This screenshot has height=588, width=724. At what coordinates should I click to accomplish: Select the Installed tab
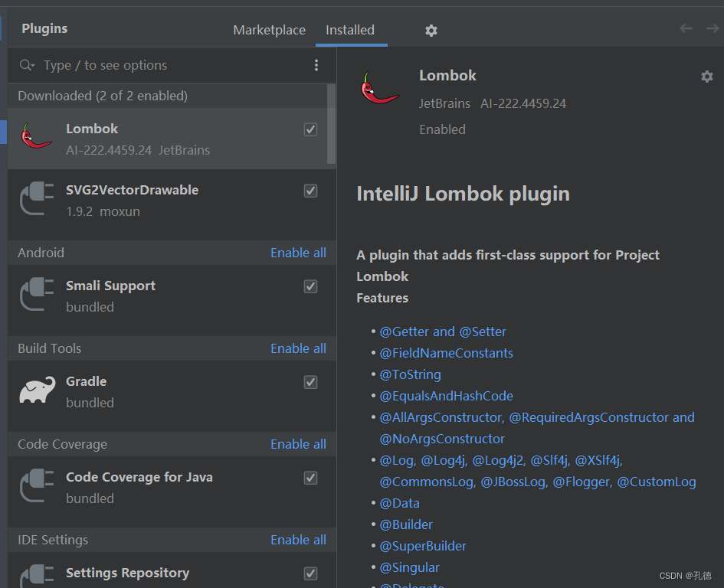click(350, 30)
